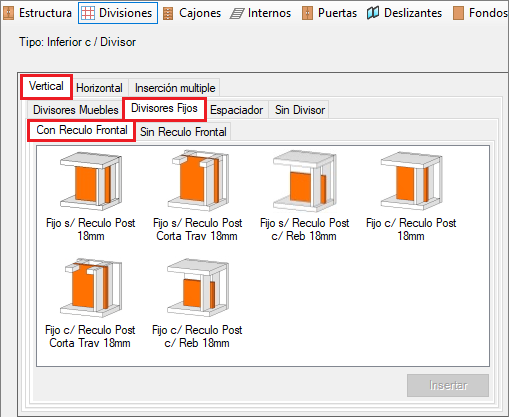509x417 pixels.
Task: Select Fijo s/ Reculo Post 18mm thumbnail
Action: [x=91, y=181]
